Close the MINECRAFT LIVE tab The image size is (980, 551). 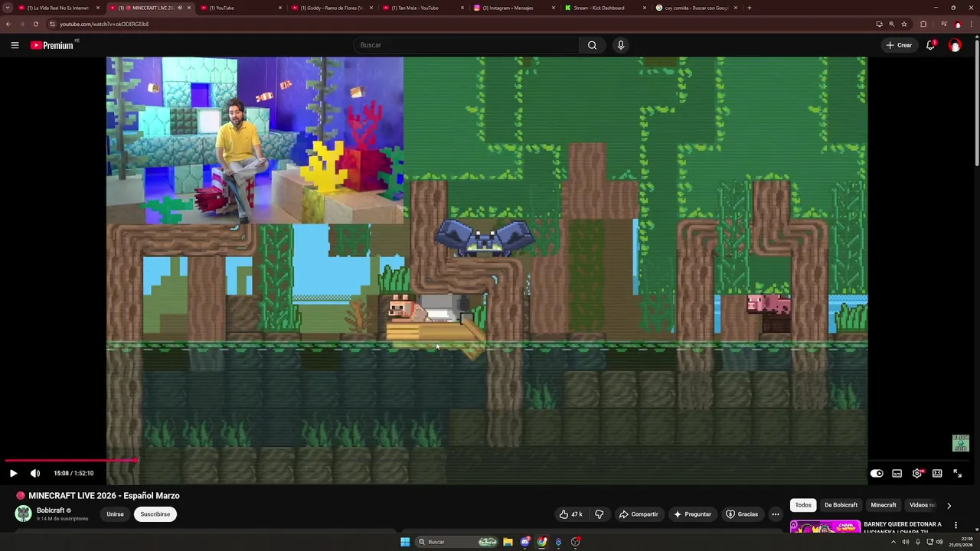(x=188, y=8)
